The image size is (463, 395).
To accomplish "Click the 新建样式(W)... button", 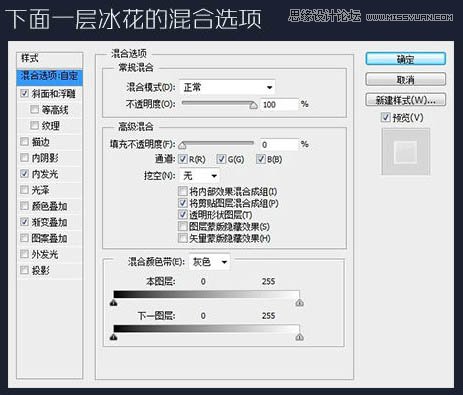I will click(x=405, y=100).
